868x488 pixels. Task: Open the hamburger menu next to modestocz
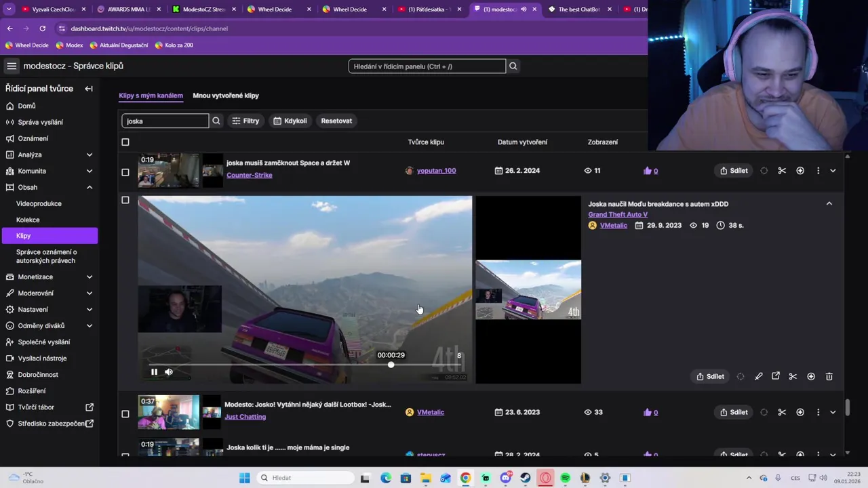[x=12, y=66]
